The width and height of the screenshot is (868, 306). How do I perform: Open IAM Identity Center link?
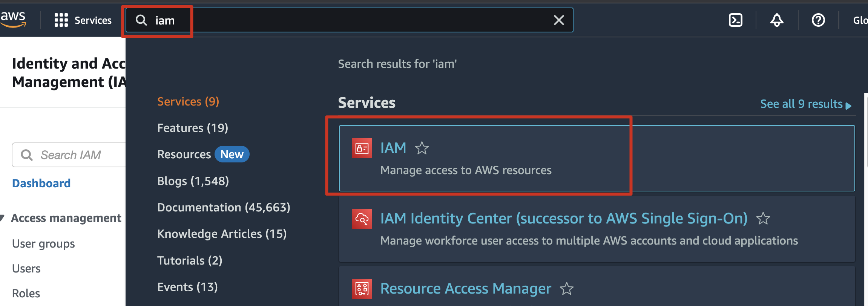(564, 219)
